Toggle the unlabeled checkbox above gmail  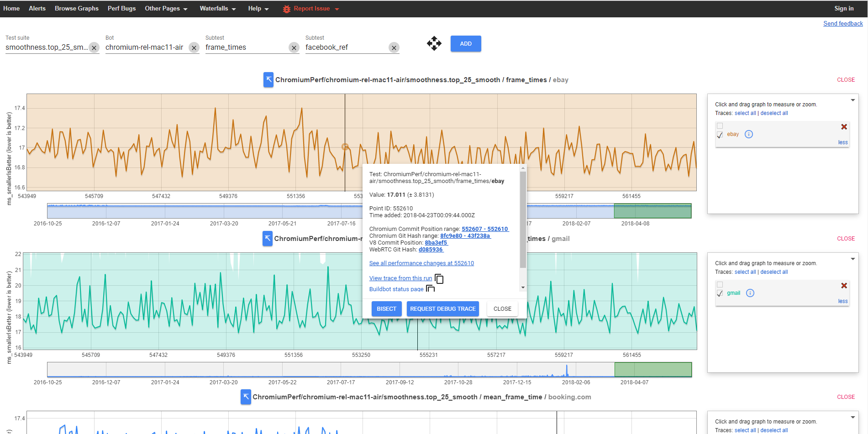720,285
